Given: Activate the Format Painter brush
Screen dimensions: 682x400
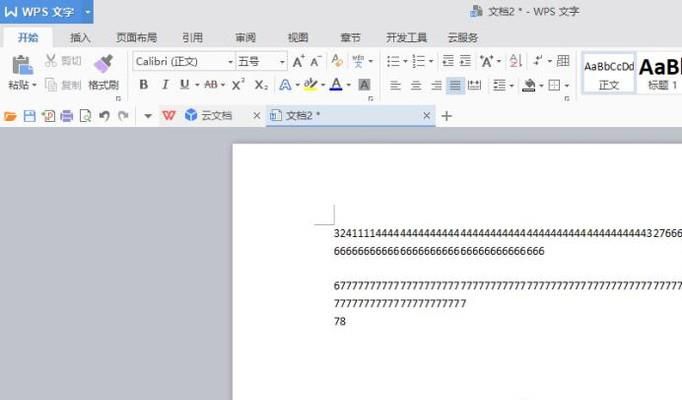Looking at the screenshot, I should tap(104, 64).
